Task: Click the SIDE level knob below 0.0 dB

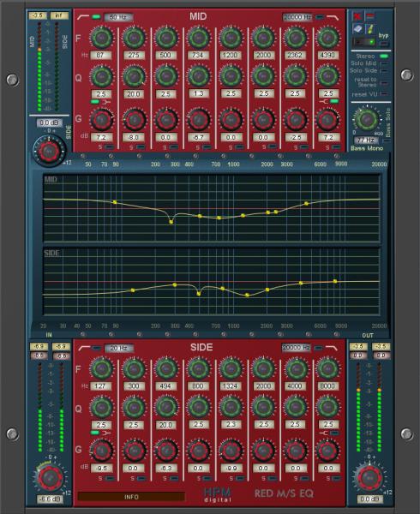Action: coord(49,151)
